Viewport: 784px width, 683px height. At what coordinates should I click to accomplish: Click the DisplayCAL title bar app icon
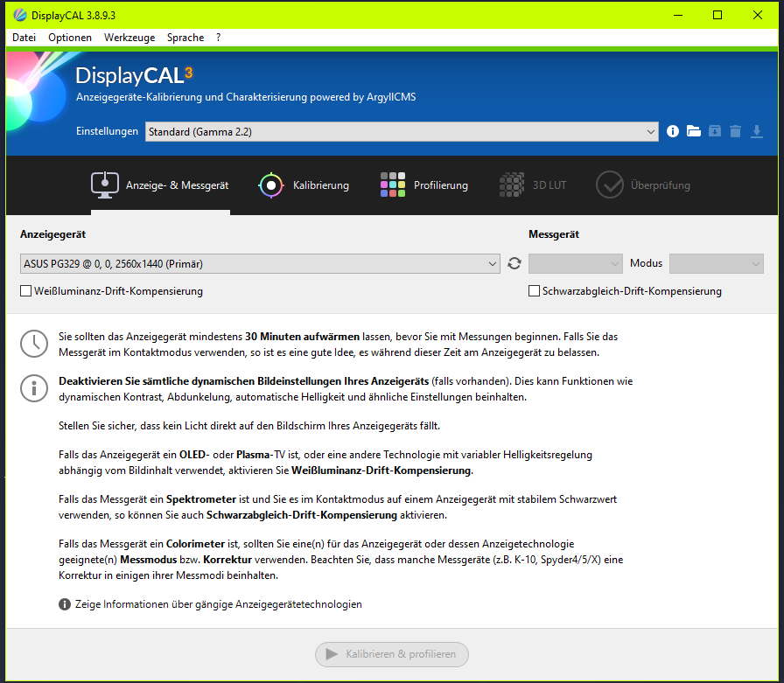(20, 15)
